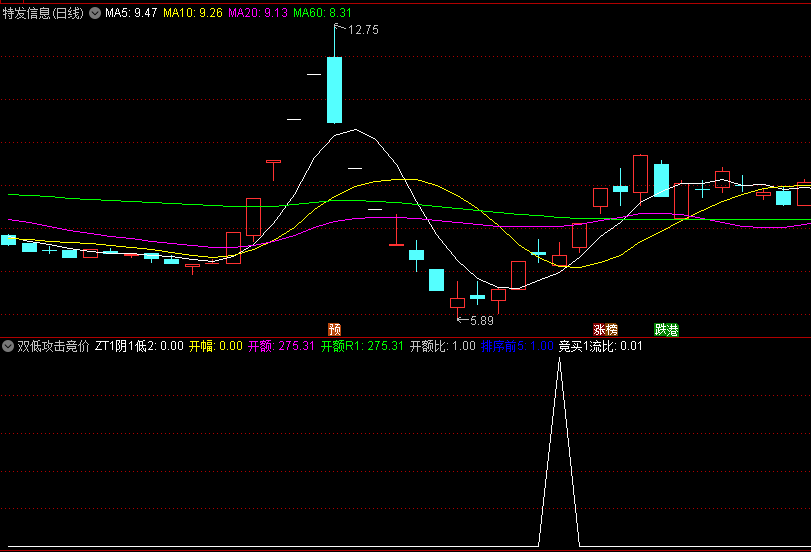Click the 特发信息(日线) chart title
Screen dimensions: 811x552
point(43,13)
